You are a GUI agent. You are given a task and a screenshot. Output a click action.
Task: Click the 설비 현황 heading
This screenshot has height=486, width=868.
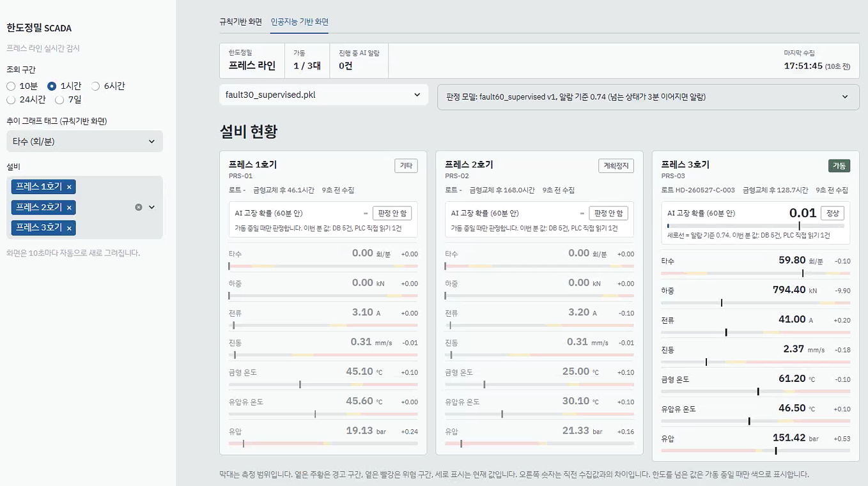pyautogui.click(x=249, y=132)
